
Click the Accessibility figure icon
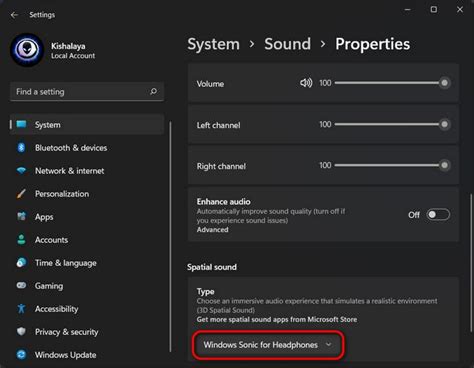coord(21,309)
